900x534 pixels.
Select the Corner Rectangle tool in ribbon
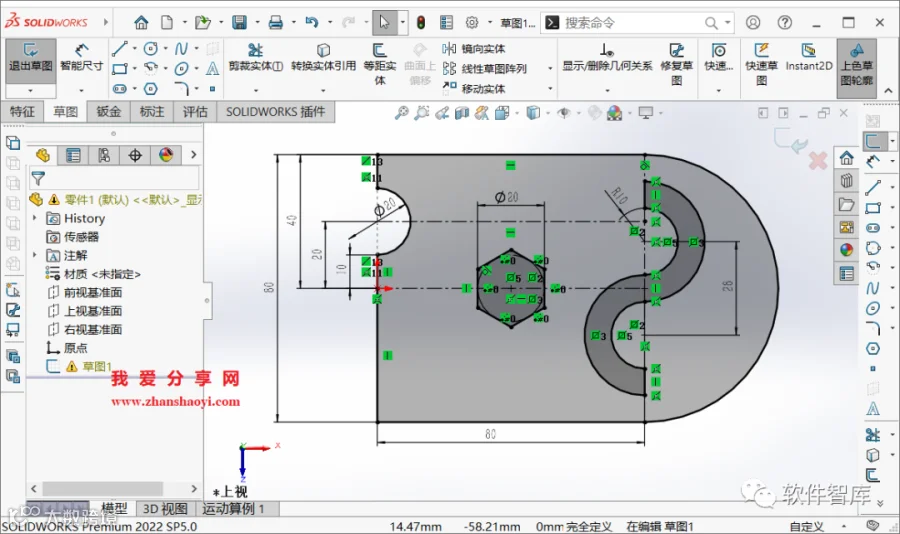tap(119, 69)
